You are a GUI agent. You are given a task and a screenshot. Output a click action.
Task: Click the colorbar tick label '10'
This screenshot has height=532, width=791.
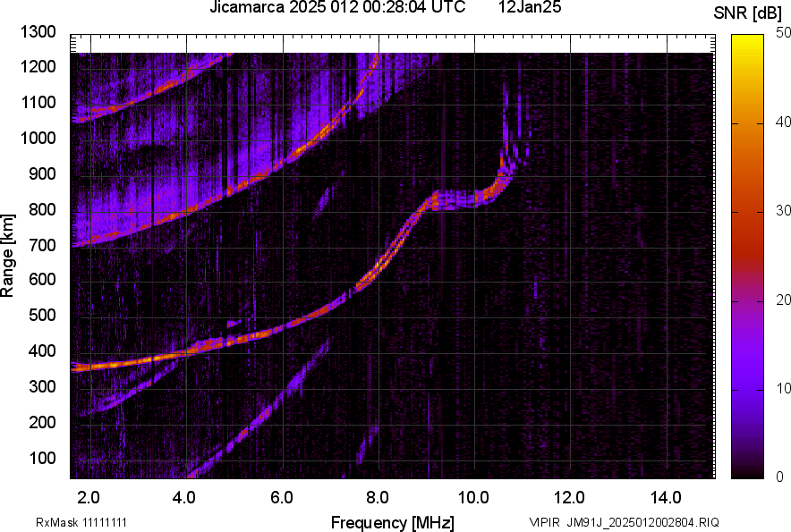pyautogui.click(x=783, y=388)
